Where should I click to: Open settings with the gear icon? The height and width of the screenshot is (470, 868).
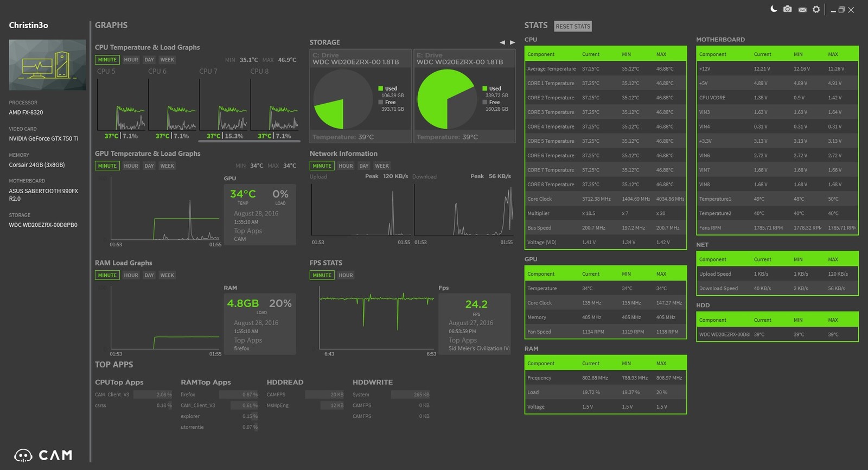click(x=816, y=10)
